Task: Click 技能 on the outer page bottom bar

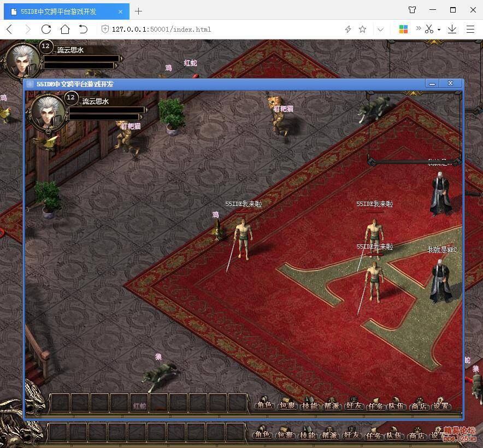Action: [x=307, y=434]
